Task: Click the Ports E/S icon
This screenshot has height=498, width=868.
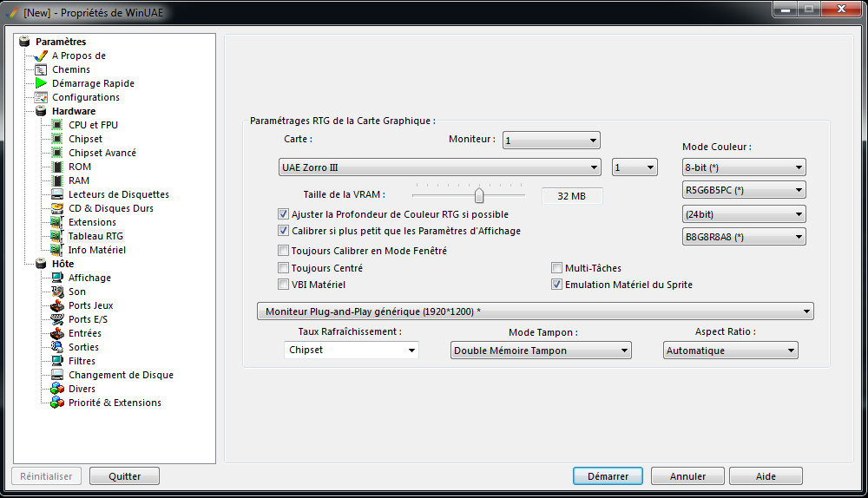Action: pyautogui.click(x=57, y=319)
